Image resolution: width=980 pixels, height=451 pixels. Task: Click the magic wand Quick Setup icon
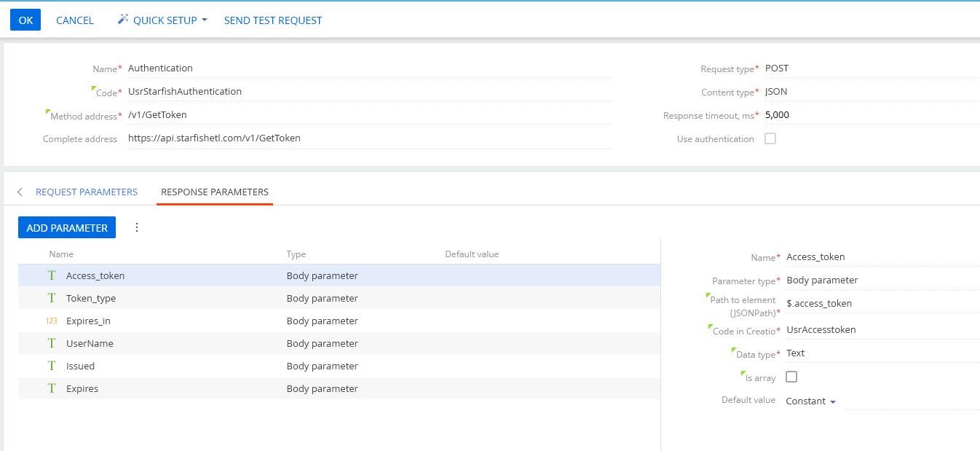pos(123,20)
